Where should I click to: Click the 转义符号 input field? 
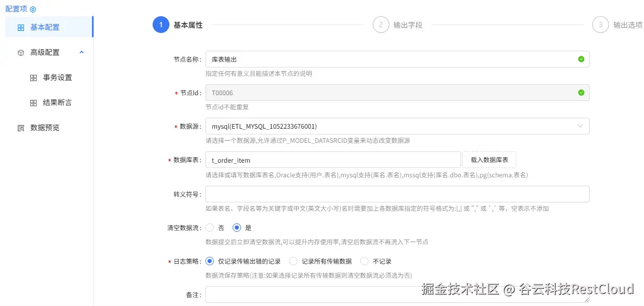(397, 194)
